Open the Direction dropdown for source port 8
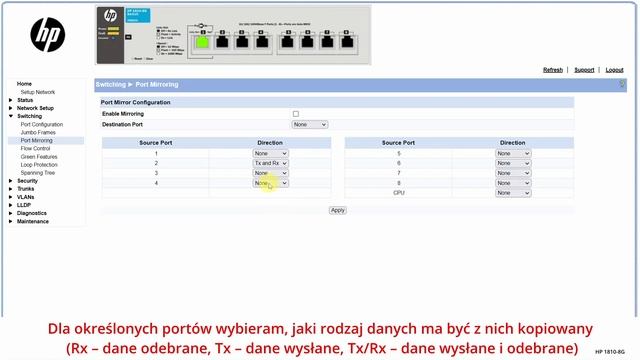The height and width of the screenshot is (360, 640). (x=513, y=183)
